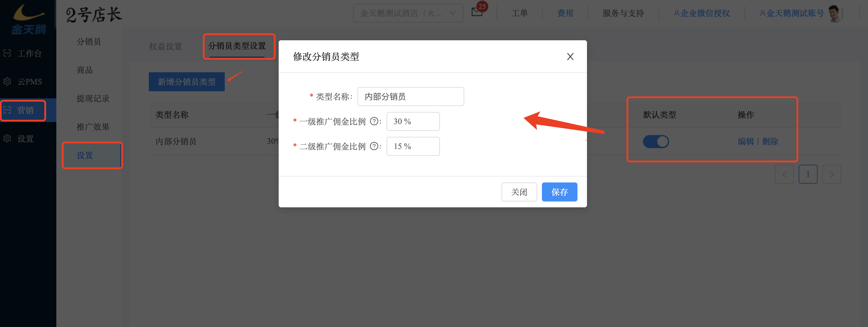Go to the next page arrow
868x327 pixels.
click(x=831, y=174)
